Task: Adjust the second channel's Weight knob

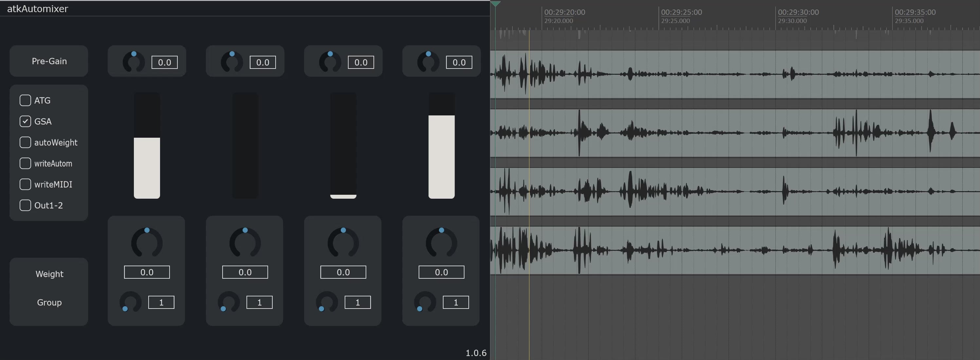Action: click(x=245, y=242)
